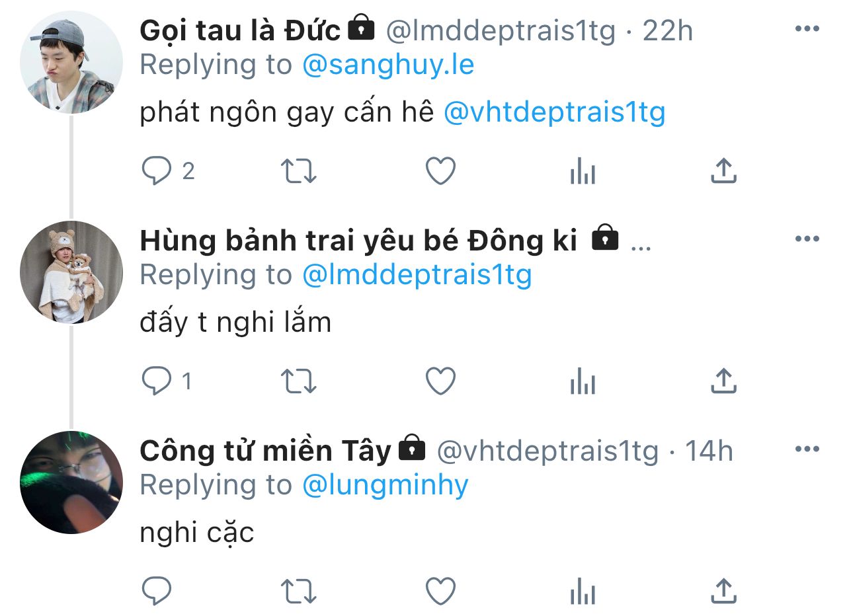The image size is (849, 616).
Task: Retweet the 'đấy t nghi lắm' tweet
Action: coord(299,381)
